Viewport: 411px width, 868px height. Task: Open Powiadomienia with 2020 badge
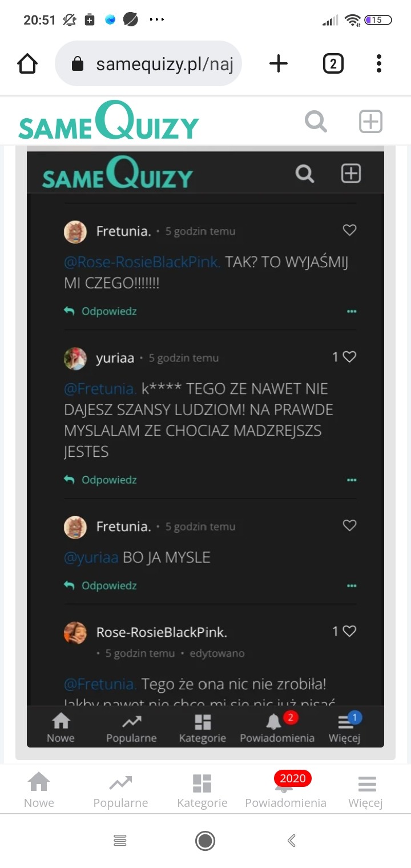(285, 790)
